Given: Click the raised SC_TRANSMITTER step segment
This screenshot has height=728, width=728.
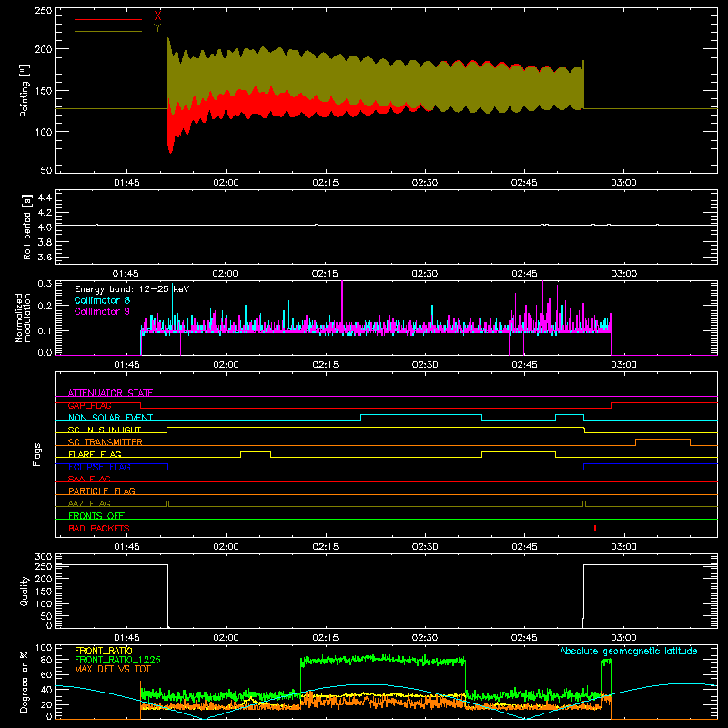Looking at the screenshot, I should pos(662,440).
